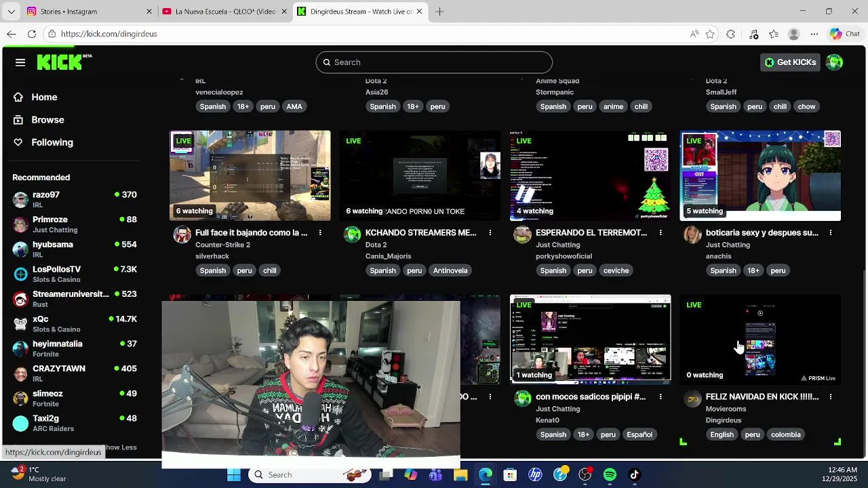Click AMA tag on venecialoopez card
The height and width of the screenshot is (488, 868).
pos(294,106)
